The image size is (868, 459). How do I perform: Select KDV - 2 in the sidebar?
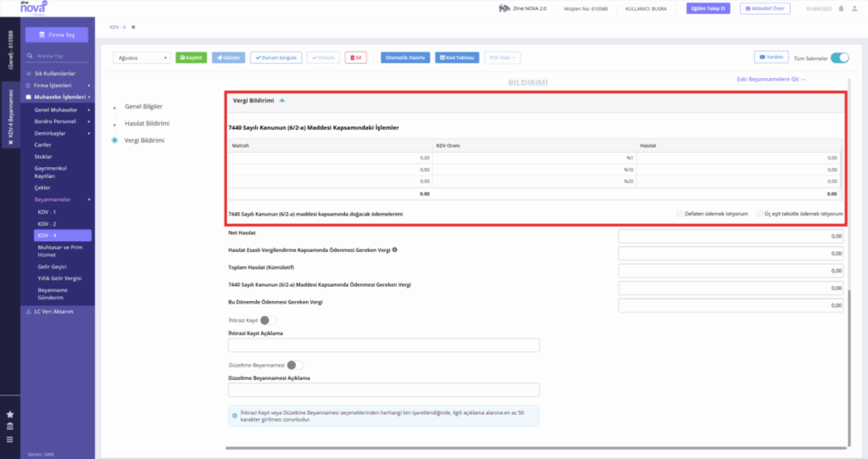[47, 223]
